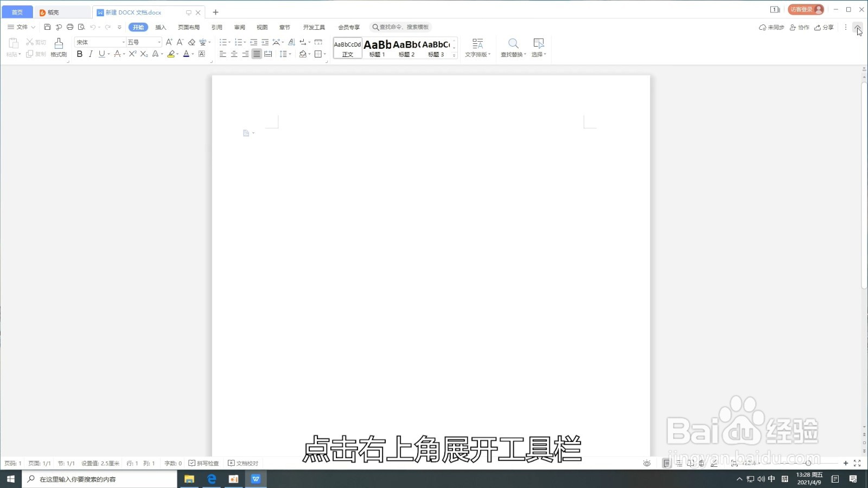This screenshot has width=868, height=488.
Task: Decrease paragraph indent
Action: [253, 42]
